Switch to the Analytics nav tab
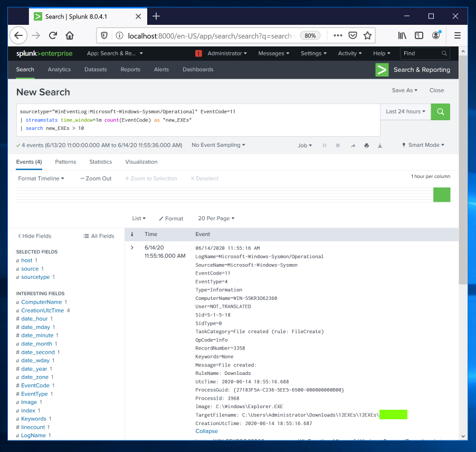The image size is (476, 452). pyautogui.click(x=59, y=70)
